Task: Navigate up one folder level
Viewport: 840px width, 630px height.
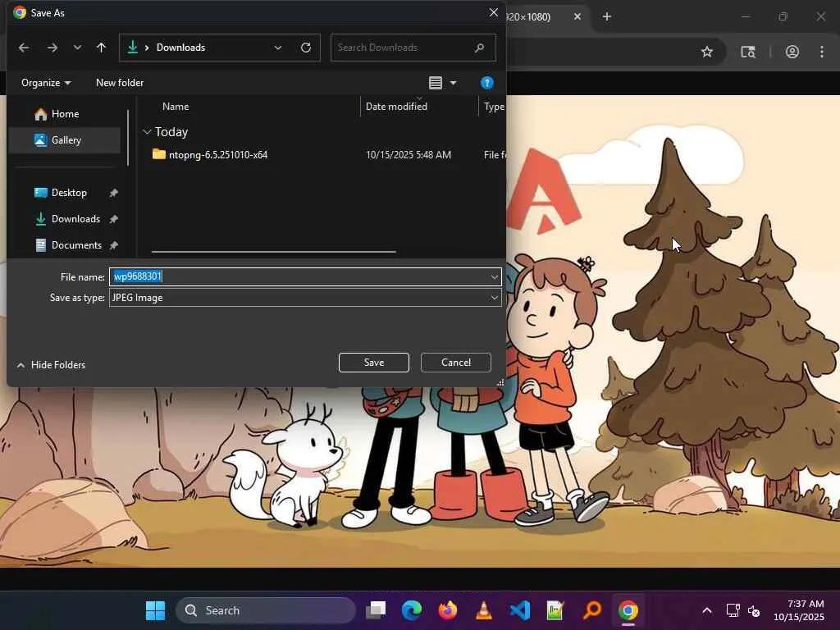Action: [101, 48]
